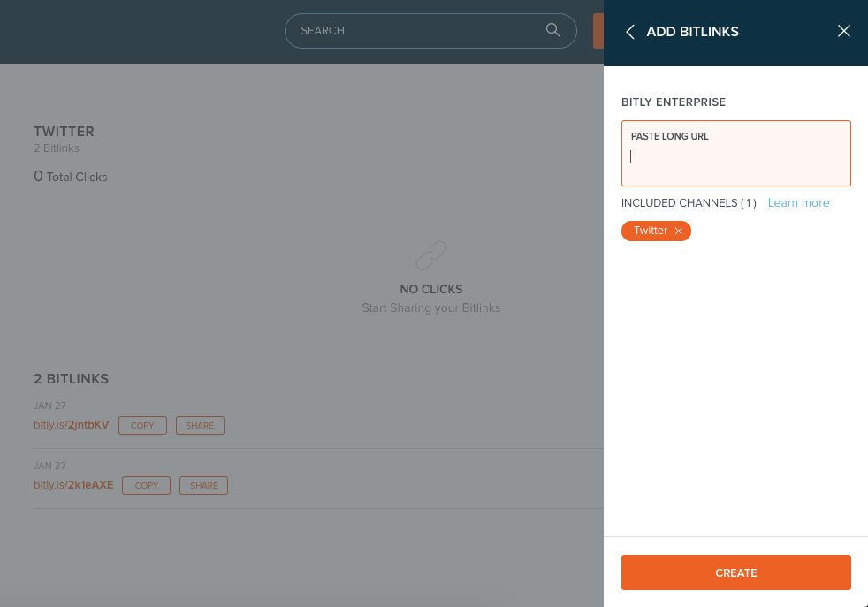Click the No Clicks chain link icon
The width and height of the screenshot is (868, 607).
pos(431,255)
